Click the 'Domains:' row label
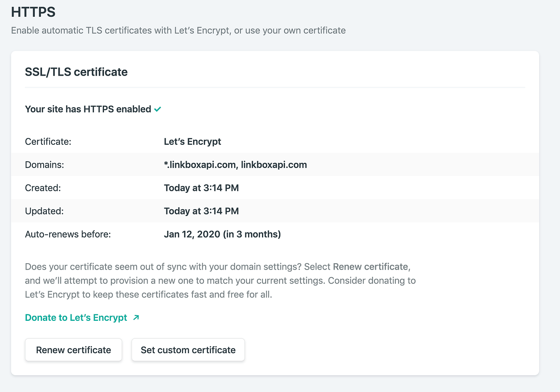The width and height of the screenshot is (560, 392). pos(44,165)
